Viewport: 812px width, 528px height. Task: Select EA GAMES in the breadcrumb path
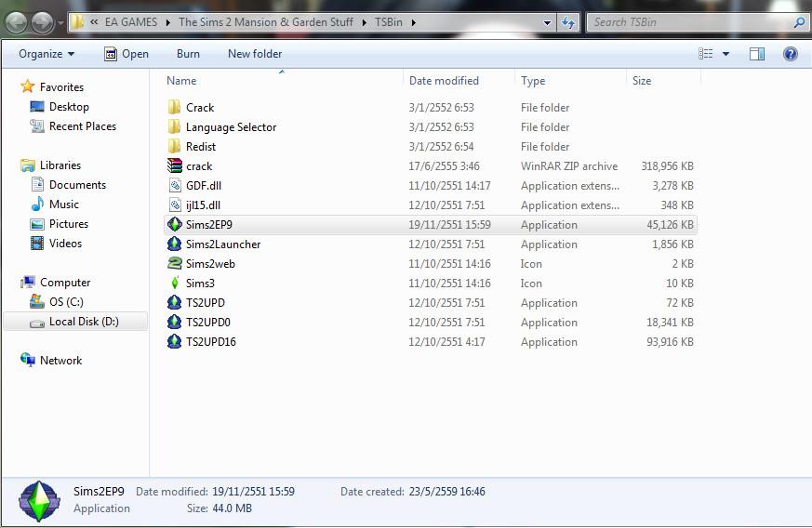pos(131,22)
